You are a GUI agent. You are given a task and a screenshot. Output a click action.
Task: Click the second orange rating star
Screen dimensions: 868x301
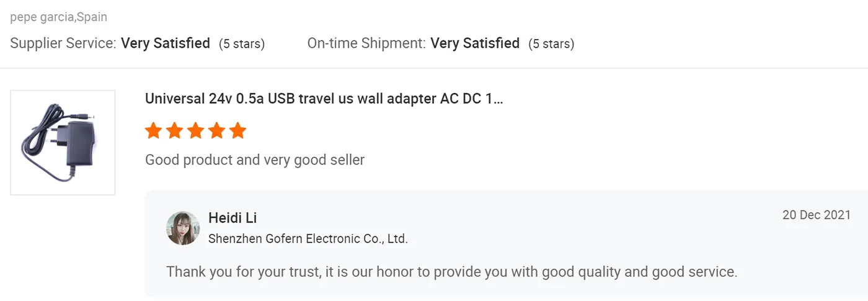tap(174, 131)
